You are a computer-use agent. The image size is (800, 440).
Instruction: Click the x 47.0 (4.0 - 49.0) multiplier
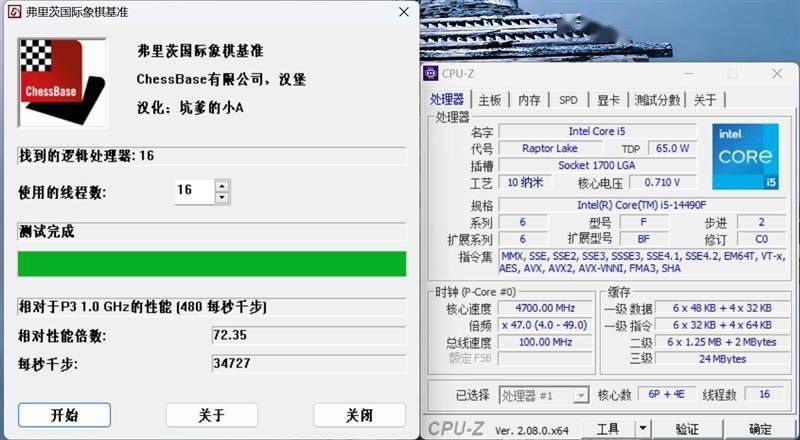[x=545, y=325]
